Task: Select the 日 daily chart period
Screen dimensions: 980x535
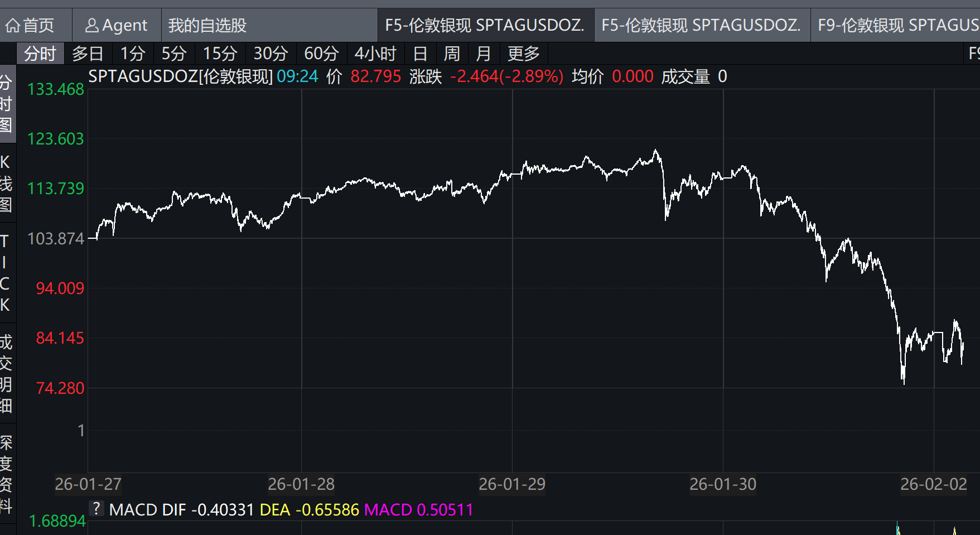Action: 420,54
